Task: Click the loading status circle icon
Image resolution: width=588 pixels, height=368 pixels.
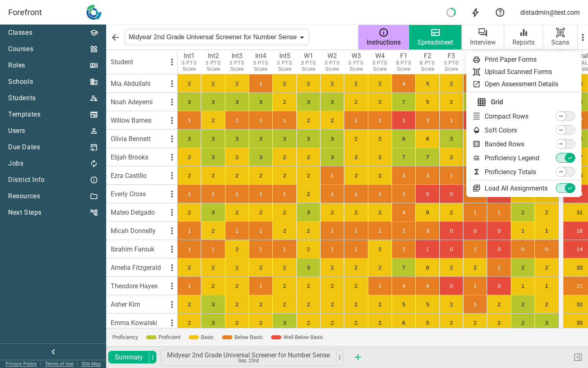Action: point(451,12)
